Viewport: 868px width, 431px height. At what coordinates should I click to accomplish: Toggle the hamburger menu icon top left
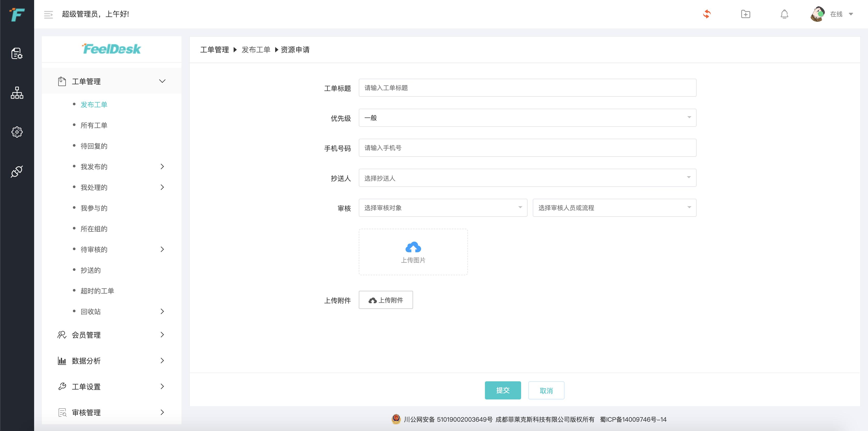tap(48, 14)
